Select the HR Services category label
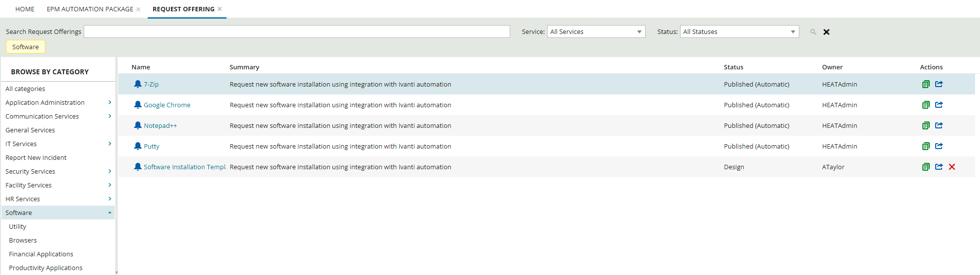980x275 pixels. point(23,199)
